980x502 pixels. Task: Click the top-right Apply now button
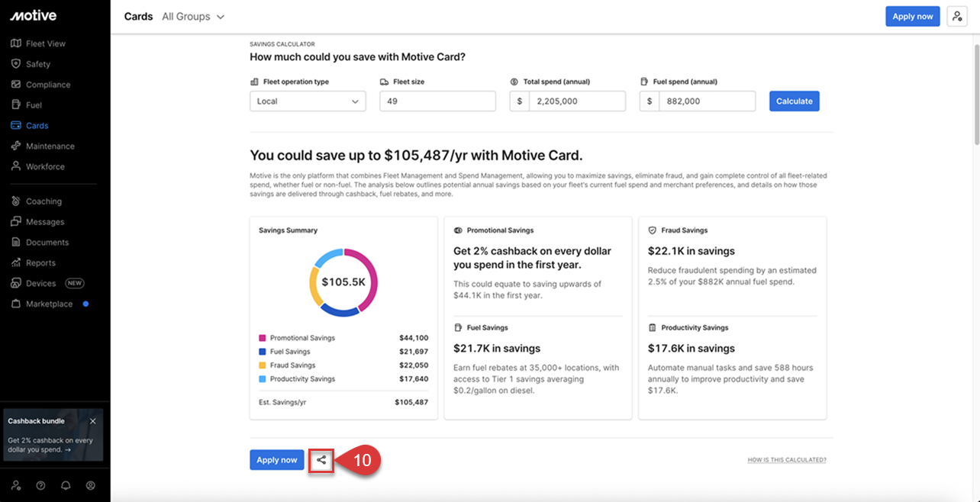coord(912,17)
